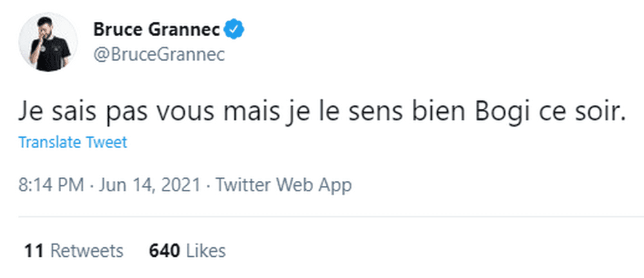Click the 'Likes' label text
644x278 pixels.
click(x=205, y=250)
